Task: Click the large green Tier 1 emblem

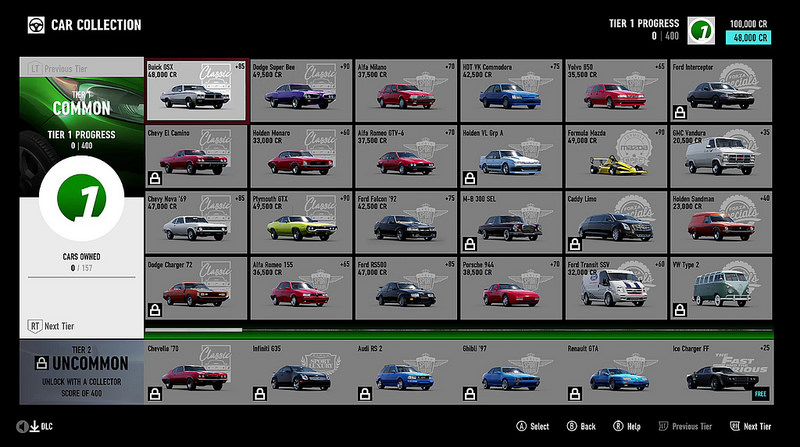Action: click(82, 198)
